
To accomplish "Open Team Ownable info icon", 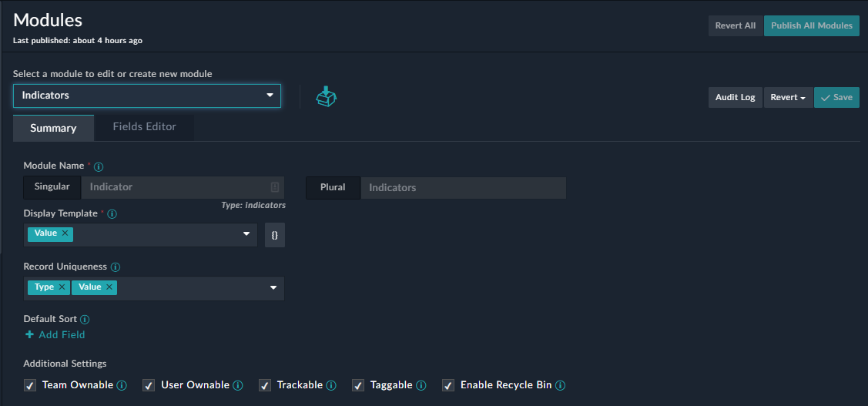I will [x=122, y=385].
